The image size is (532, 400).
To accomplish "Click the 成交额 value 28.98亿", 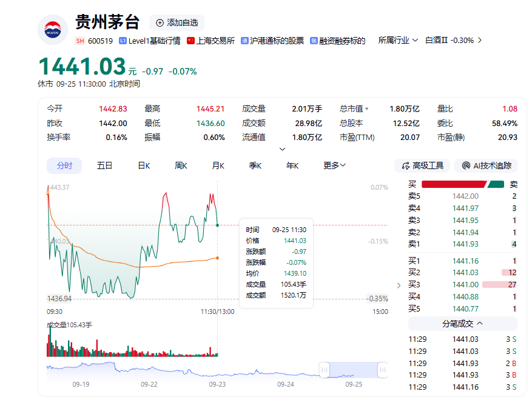I will [308, 124].
